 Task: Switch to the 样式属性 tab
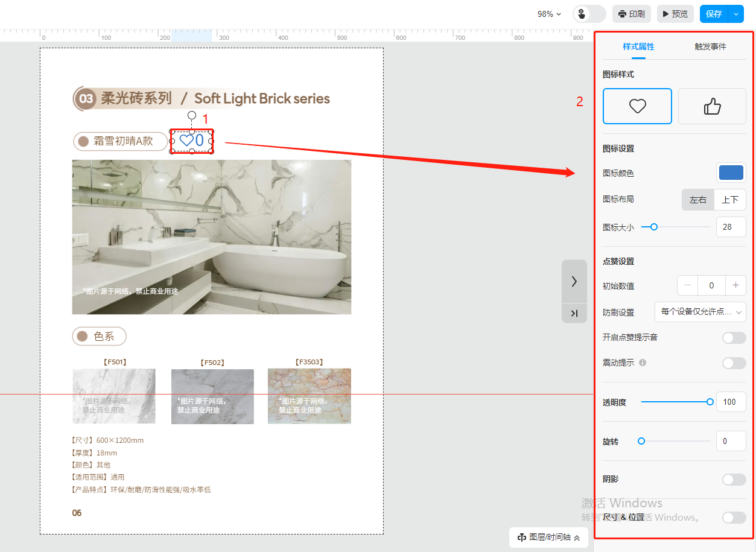tap(638, 46)
